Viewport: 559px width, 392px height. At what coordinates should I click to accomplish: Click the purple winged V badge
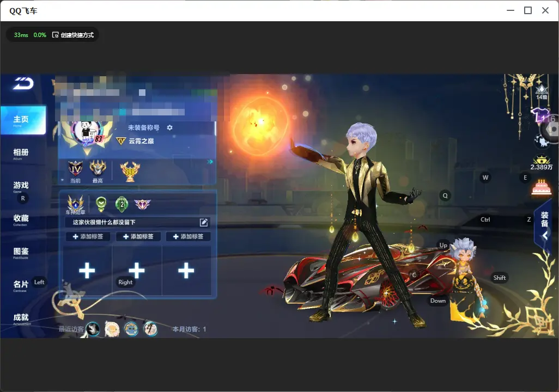[x=142, y=204]
